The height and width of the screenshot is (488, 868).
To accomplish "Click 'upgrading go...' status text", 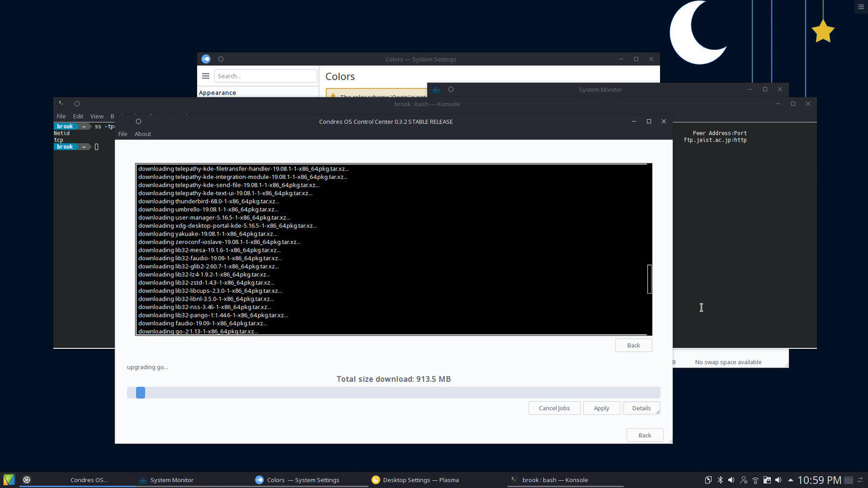I will [148, 367].
